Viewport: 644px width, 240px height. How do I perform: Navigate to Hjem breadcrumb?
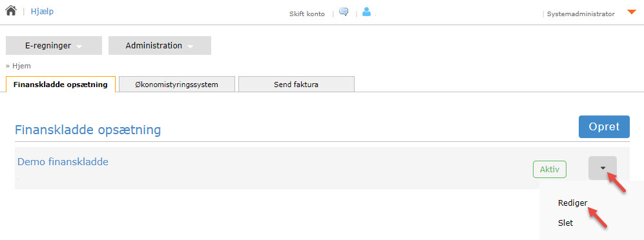coord(21,66)
